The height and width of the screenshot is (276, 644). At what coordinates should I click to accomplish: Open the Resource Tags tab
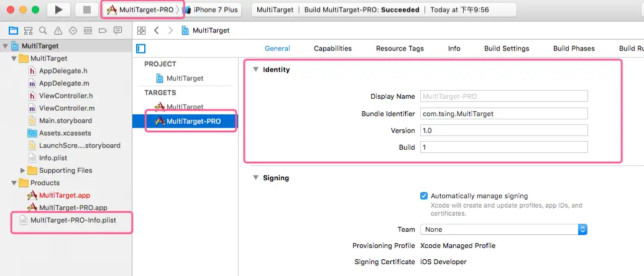click(400, 48)
